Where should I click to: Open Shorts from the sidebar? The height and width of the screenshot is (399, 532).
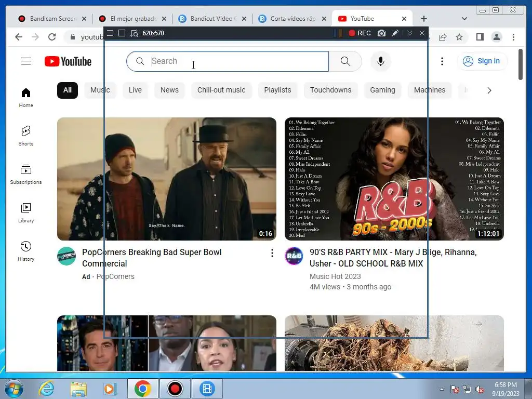[26, 136]
